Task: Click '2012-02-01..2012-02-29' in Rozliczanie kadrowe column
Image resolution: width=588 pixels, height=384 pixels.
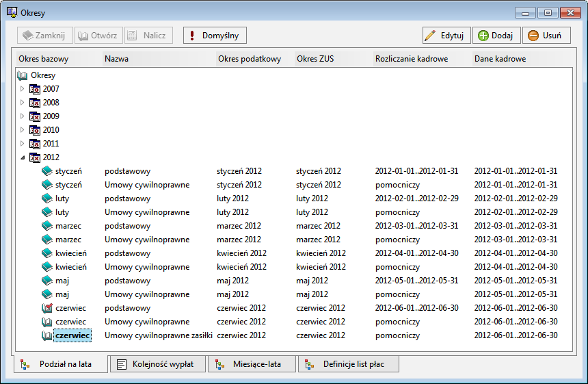Action: [416, 199]
